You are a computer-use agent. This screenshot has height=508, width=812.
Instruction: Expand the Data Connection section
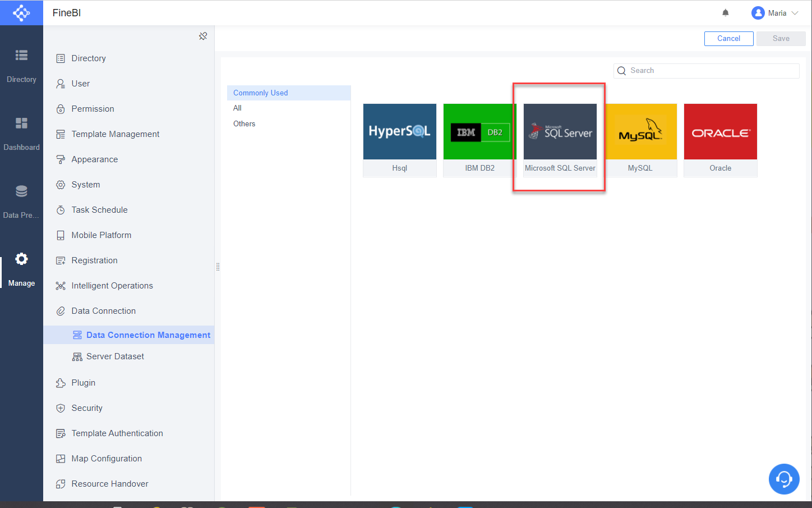(103, 310)
